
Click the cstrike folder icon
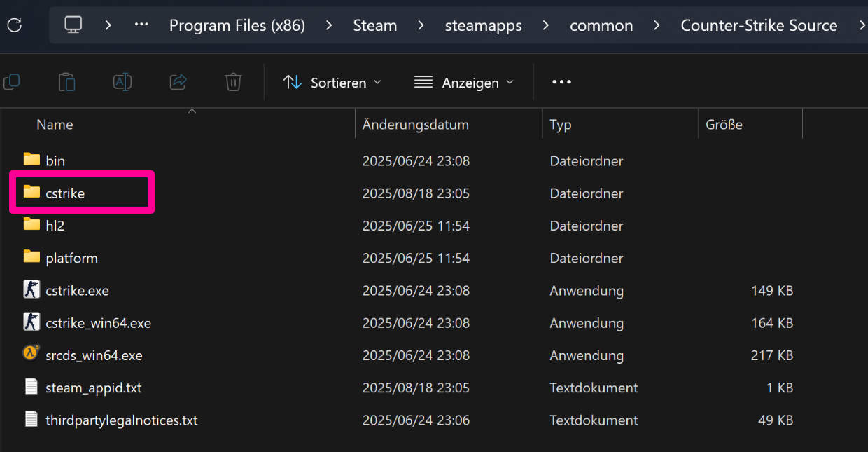coord(31,191)
